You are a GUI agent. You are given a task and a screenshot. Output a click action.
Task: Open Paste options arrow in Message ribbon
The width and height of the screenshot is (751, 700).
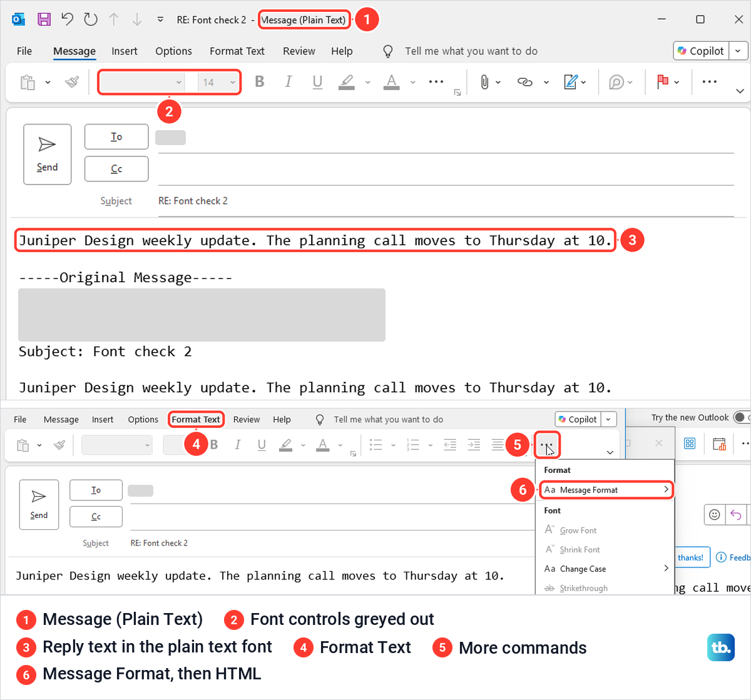pyautogui.click(x=48, y=82)
